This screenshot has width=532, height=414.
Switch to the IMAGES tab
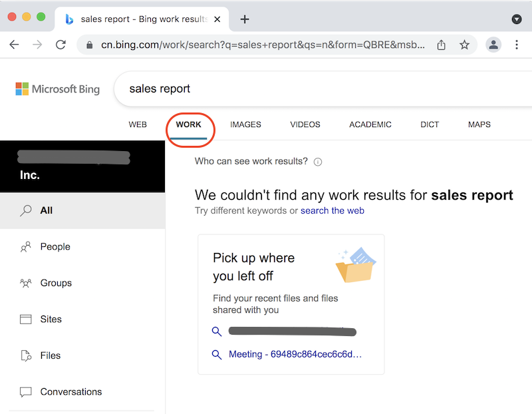(x=245, y=124)
